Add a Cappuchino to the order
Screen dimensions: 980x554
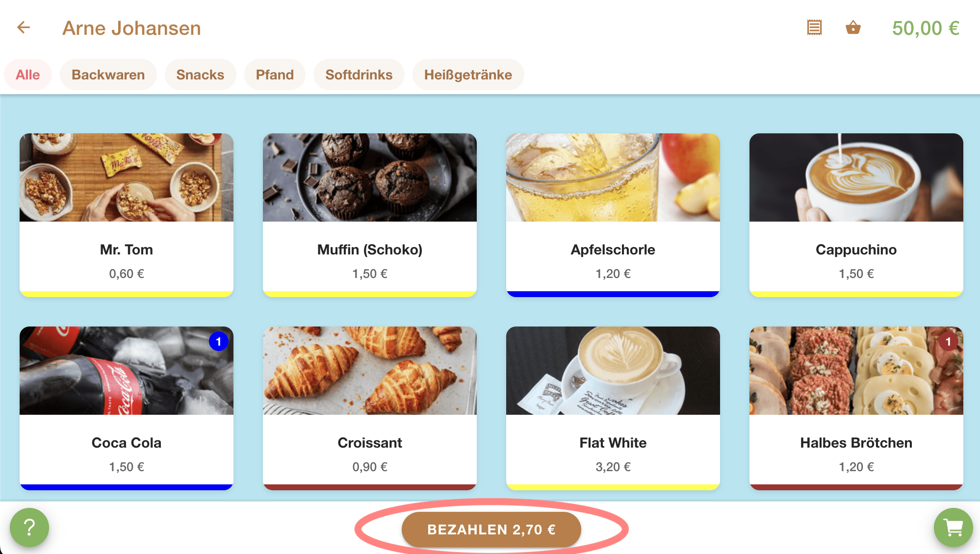[x=856, y=215]
